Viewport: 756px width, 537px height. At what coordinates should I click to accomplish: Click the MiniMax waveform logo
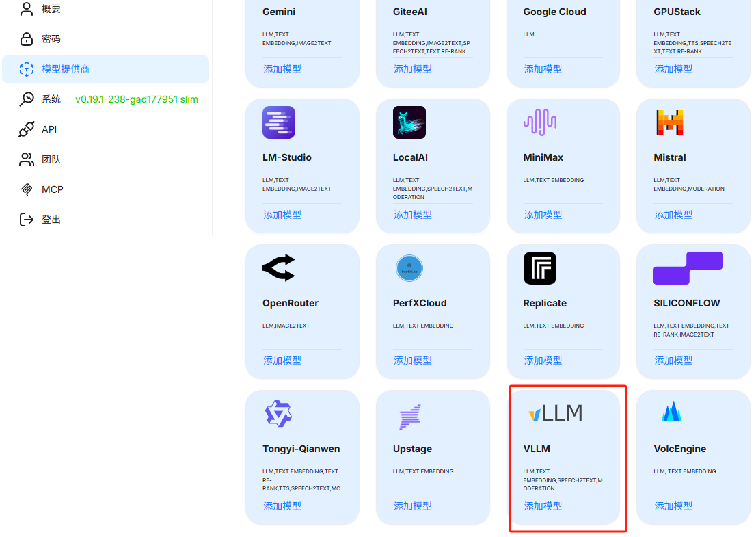pos(540,122)
